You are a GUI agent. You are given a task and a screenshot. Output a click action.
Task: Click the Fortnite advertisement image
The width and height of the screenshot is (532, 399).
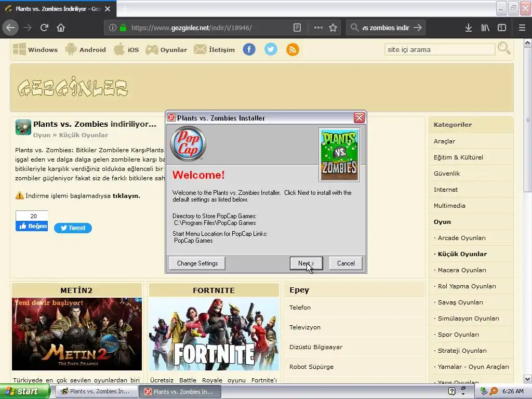(214, 334)
